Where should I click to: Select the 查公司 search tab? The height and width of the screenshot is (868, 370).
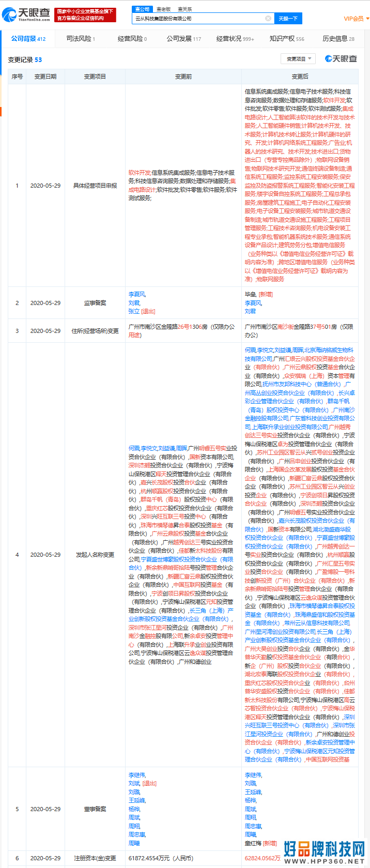point(142,9)
